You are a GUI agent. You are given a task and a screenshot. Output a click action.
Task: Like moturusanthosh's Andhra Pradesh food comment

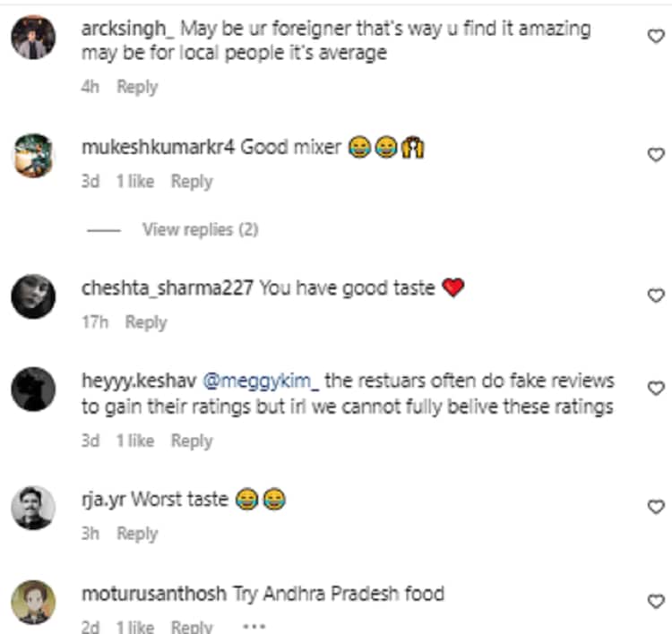click(x=656, y=601)
